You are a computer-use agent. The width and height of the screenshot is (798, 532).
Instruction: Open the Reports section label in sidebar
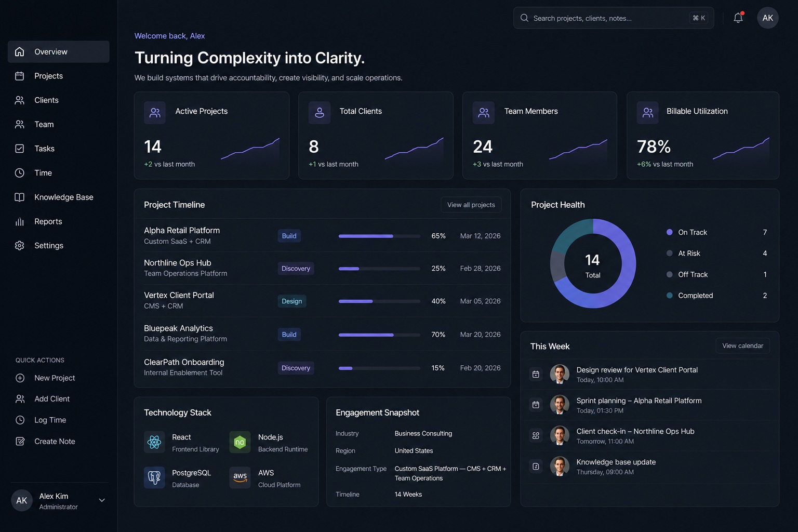pyautogui.click(x=48, y=221)
